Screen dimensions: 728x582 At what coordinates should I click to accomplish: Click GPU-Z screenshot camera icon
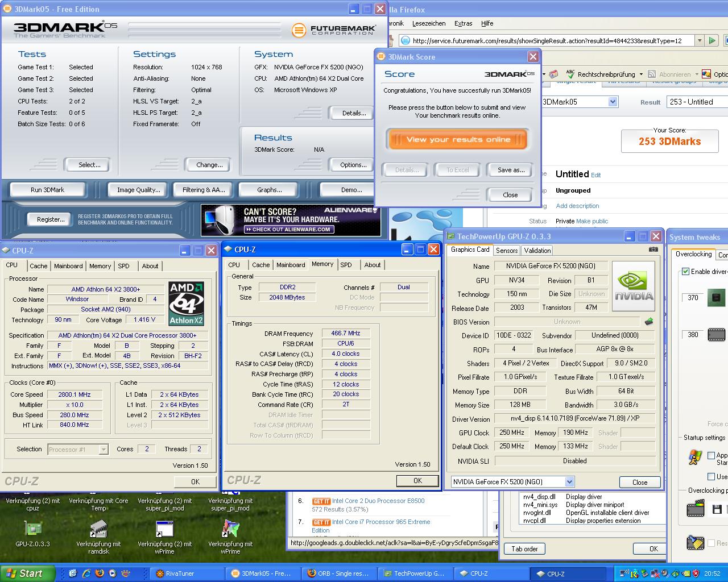click(653, 250)
